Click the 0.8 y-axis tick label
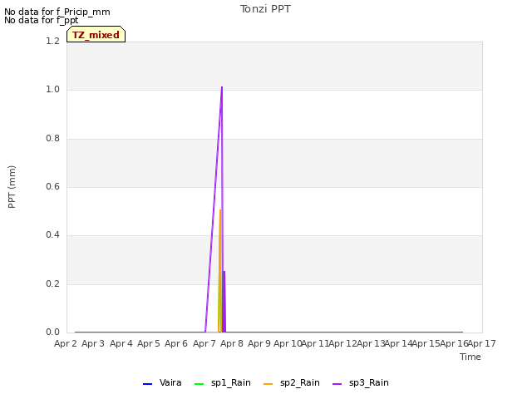 (52, 139)
